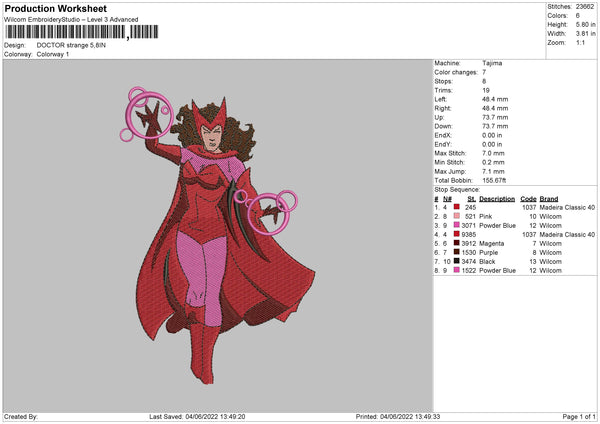Click stitch count '3912' in stop sequence
Image resolution: width=600 pixels, height=424 pixels.
[x=469, y=243]
